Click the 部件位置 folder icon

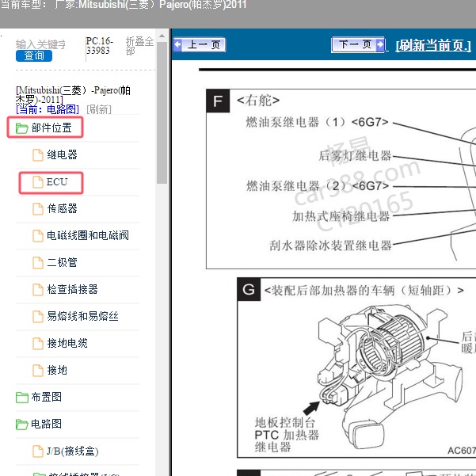22,128
